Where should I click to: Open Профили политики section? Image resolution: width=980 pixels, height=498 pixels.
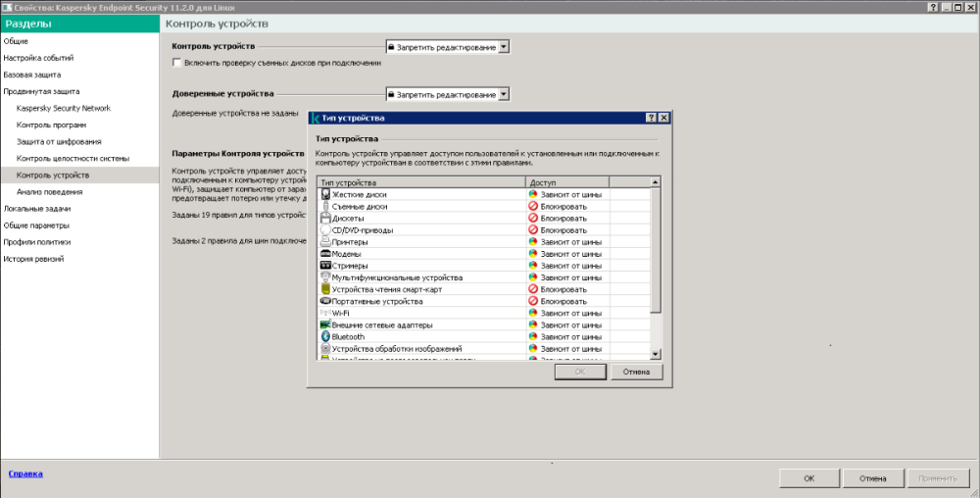pyautogui.click(x=37, y=242)
